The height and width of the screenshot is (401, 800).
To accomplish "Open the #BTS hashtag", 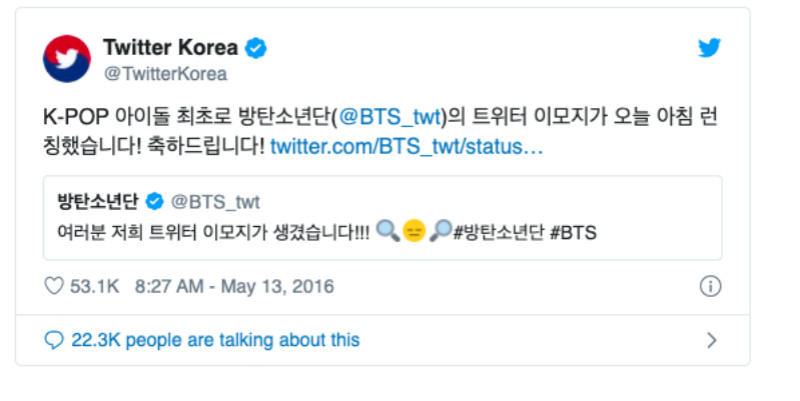I will click(573, 232).
